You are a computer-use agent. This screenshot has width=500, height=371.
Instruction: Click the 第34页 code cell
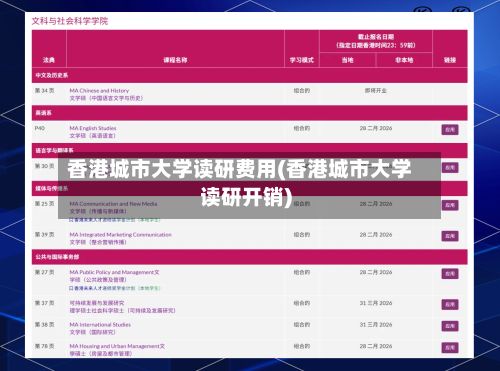pos(44,91)
